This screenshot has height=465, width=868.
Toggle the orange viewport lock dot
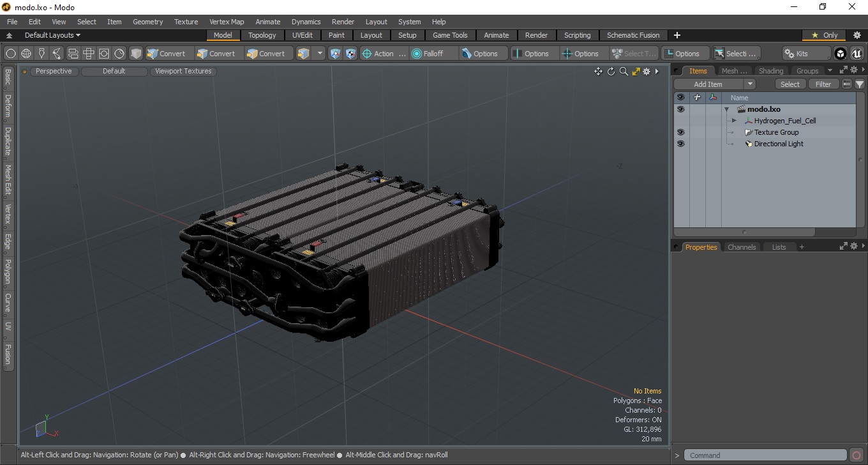25,72
